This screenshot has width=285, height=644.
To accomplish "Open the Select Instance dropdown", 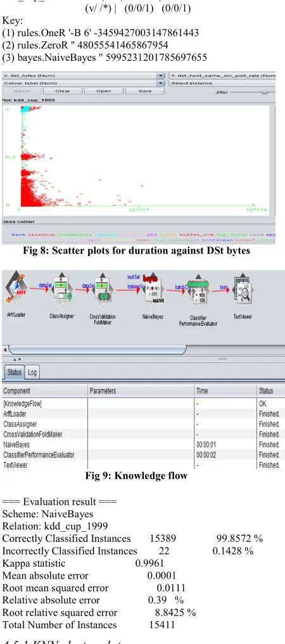I will (222, 83).
